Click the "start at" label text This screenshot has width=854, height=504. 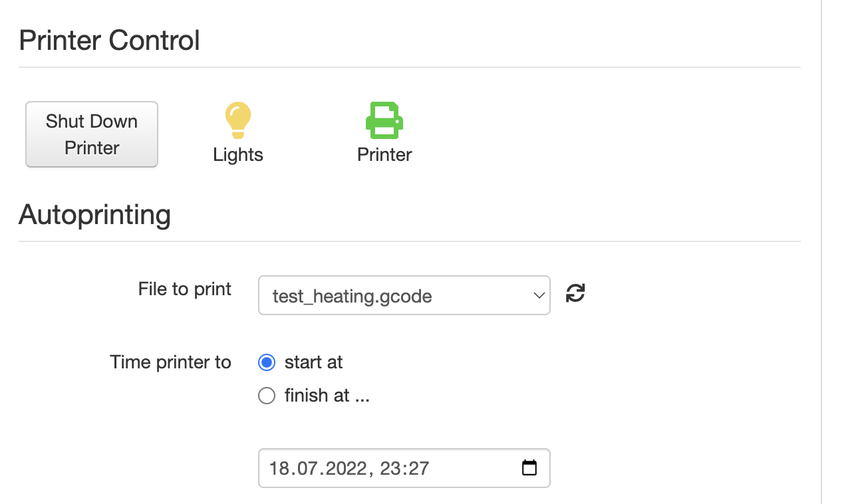[x=313, y=362]
